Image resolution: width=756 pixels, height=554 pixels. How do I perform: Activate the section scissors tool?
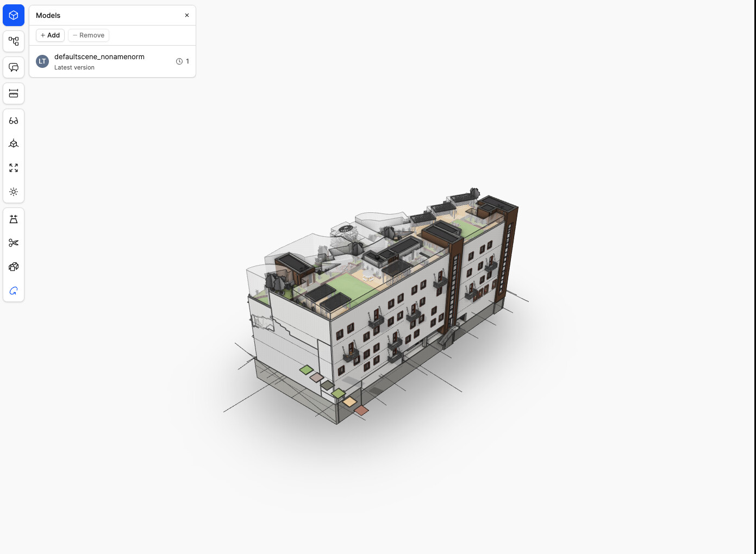14,243
